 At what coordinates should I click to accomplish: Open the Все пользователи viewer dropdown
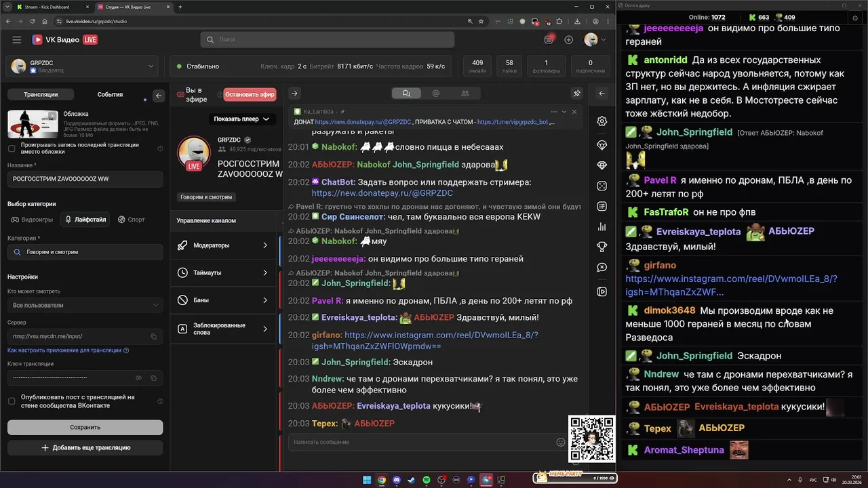click(85, 305)
